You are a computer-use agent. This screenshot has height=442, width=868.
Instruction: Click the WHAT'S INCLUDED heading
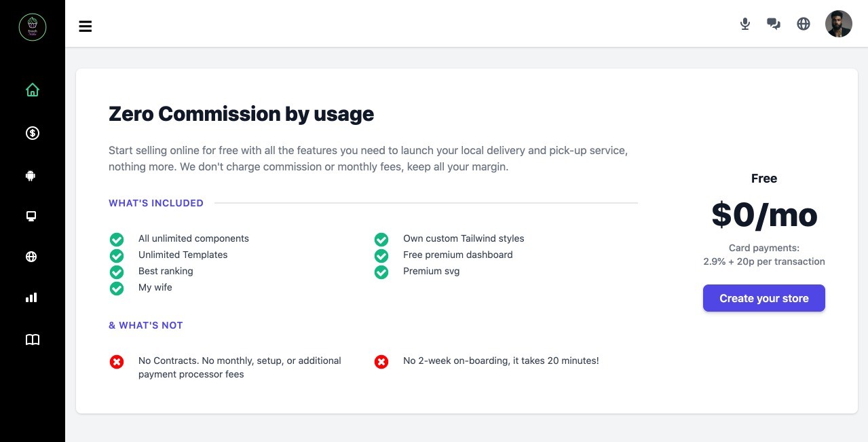156,202
